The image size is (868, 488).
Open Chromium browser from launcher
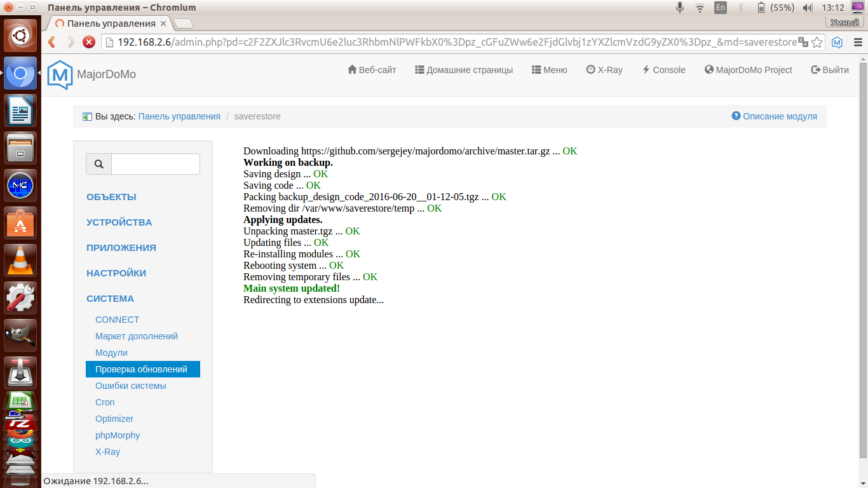click(x=20, y=73)
